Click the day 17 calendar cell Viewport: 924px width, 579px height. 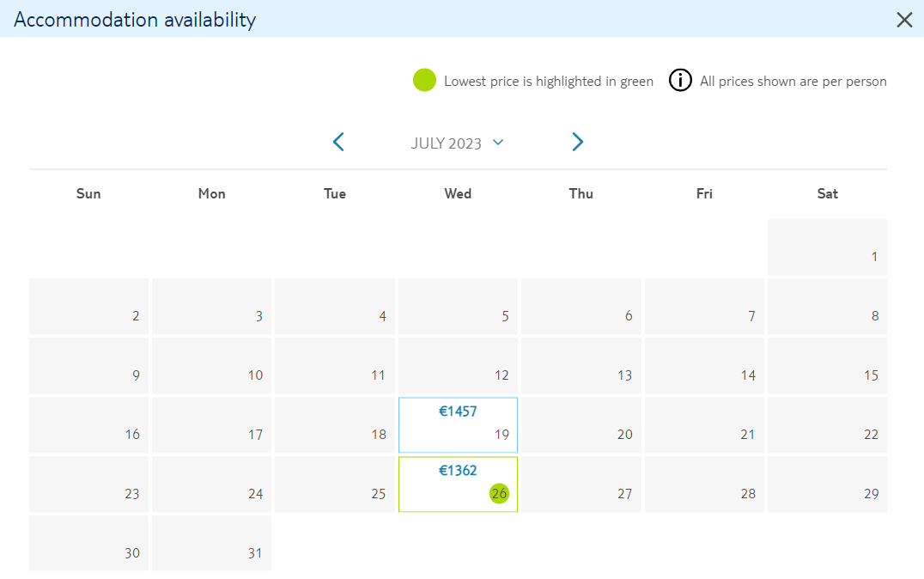pyautogui.click(x=211, y=425)
